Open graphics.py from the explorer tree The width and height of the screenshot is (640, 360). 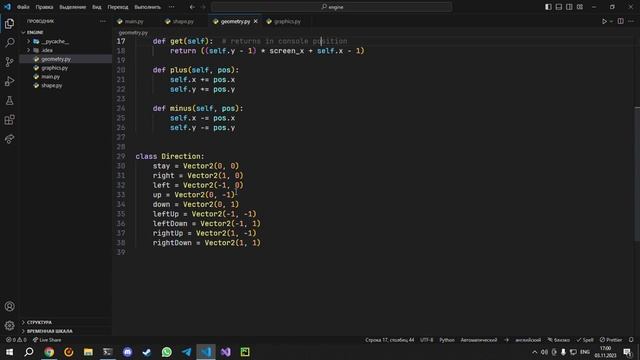pos(54,68)
